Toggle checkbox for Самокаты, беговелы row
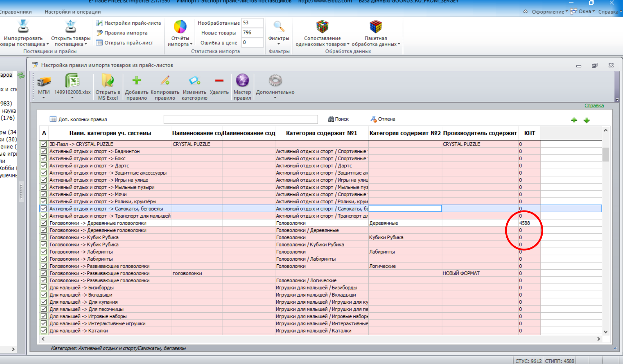This screenshot has height=364, width=623. (44, 208)
